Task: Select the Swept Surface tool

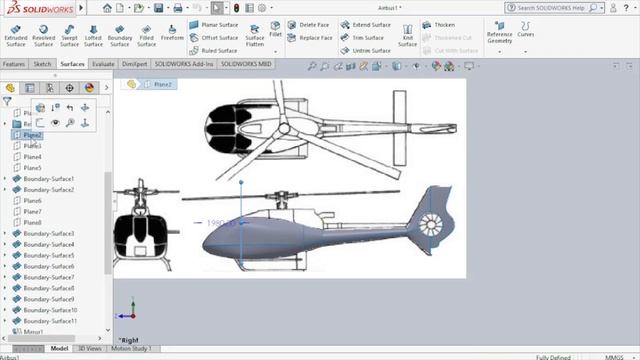Action: pos(69,35)
